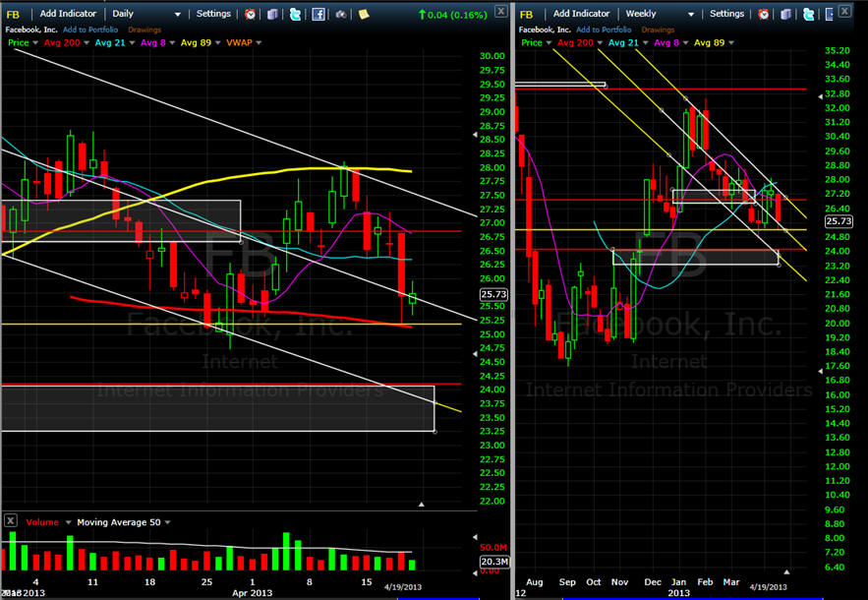
Task: Close the Weekly chart panel
Action: [844, 11]
